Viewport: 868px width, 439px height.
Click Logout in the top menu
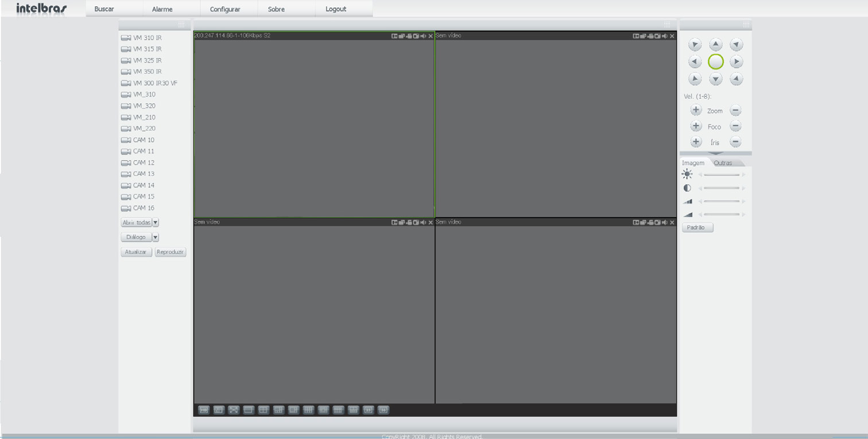pos(336,9)
